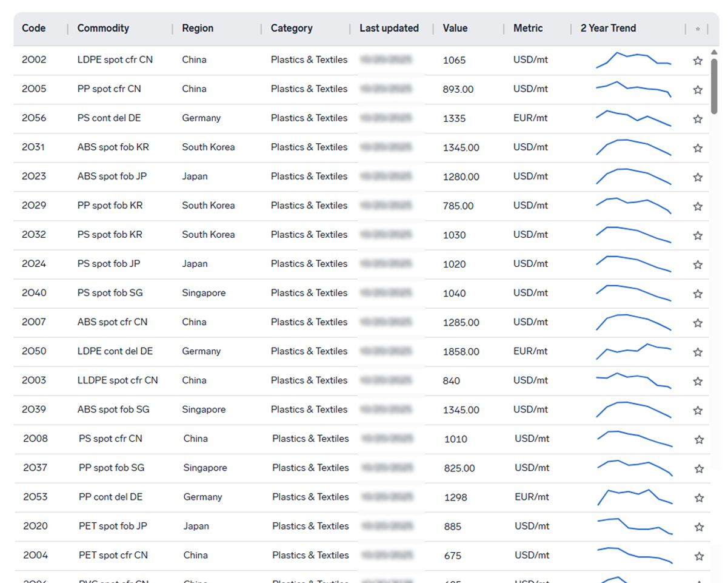Screen dimensions: 728x583
Task: Click the Last updated column header
Action: point(389,28)
